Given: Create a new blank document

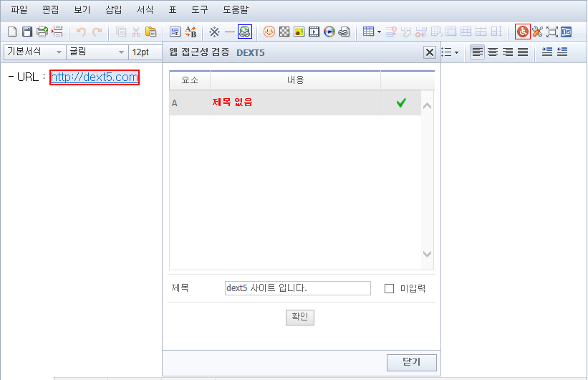Looking at the screenshot, I should click(x=12, y=32).
